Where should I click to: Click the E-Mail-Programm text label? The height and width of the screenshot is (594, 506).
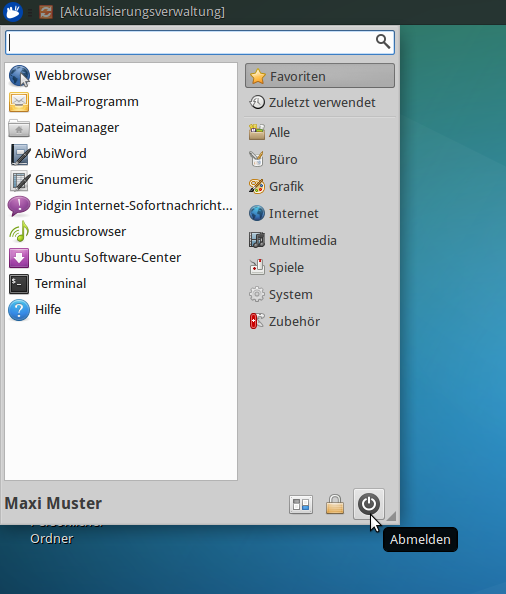[87, 102]
